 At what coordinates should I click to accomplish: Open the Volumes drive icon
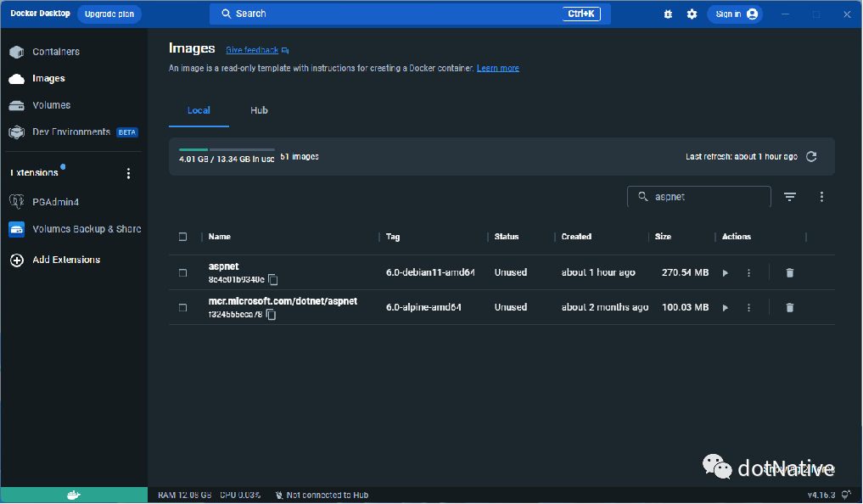16,105
